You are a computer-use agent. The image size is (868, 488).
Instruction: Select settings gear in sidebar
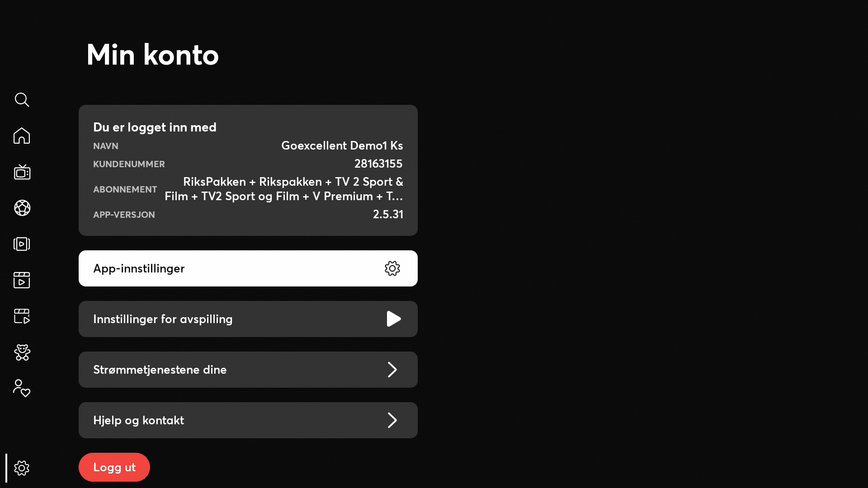coord(22,468)
